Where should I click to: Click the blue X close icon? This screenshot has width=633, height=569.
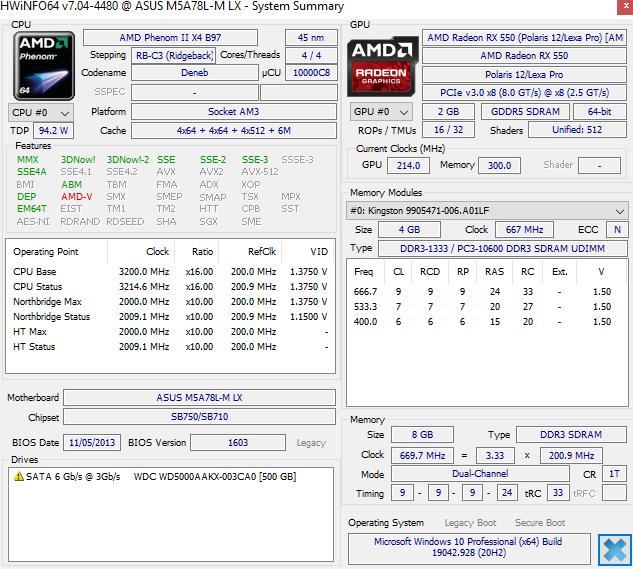614,550
